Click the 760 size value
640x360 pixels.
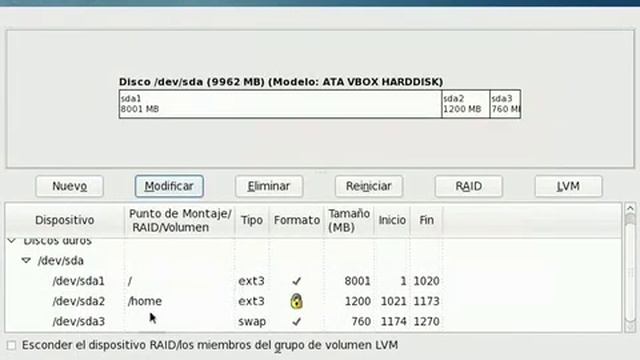[x=361, y=322]
